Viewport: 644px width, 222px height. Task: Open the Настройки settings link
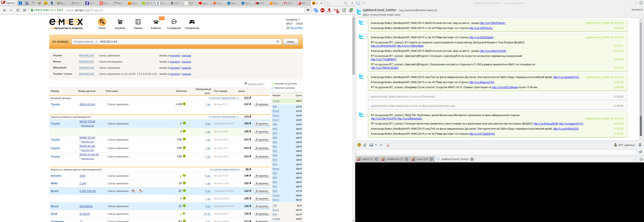(296, 28)
